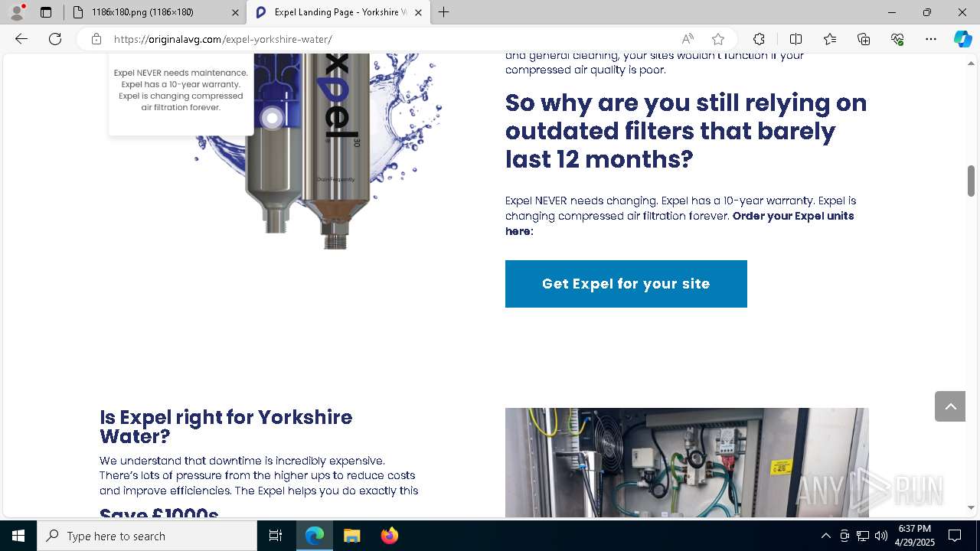The image size is (980, 551).
Task: Refresh the Expel landing page
Action: pos(55,39)
